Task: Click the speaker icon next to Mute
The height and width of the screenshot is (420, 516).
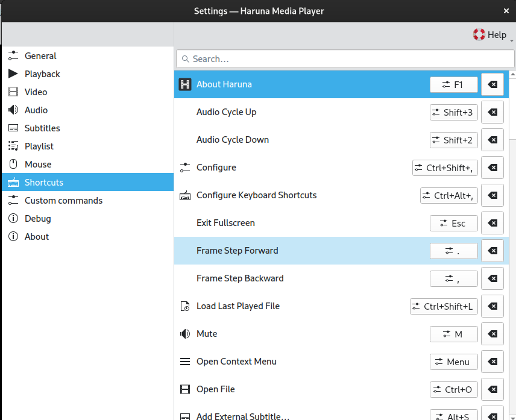Action: [x=185, y=334]
